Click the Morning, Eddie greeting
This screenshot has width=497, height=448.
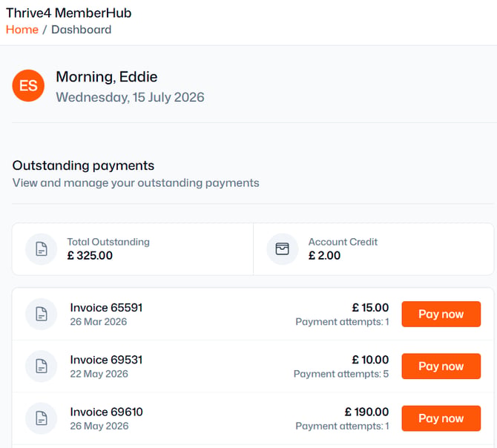[107, 76]
